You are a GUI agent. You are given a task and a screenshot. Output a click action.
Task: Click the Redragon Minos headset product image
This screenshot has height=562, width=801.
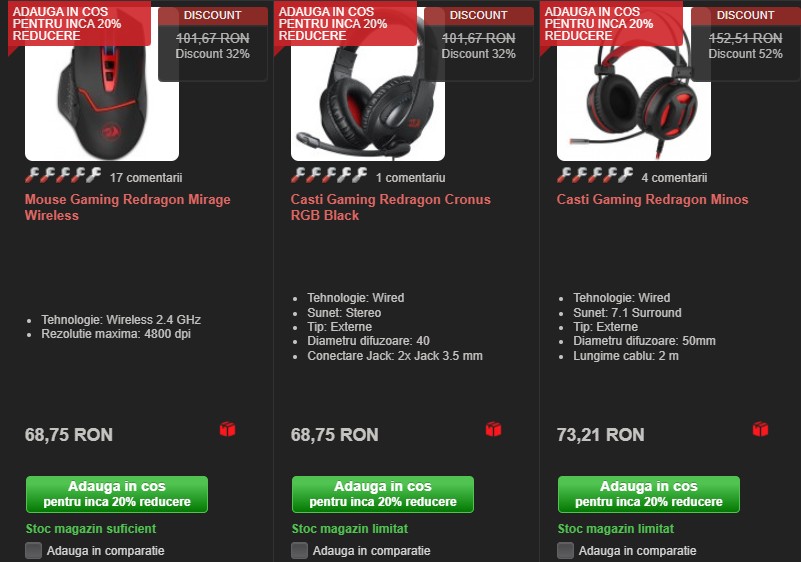634,102
